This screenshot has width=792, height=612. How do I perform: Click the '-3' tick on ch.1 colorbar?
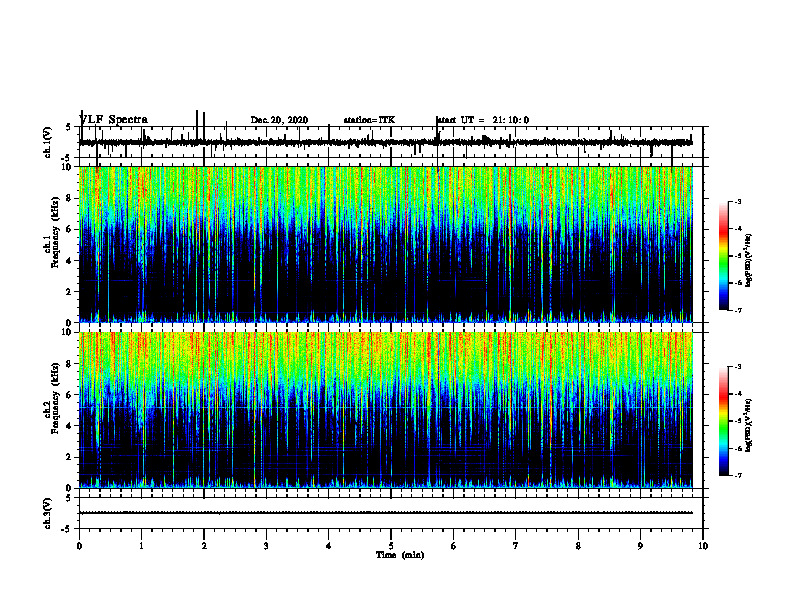point(738,201)
